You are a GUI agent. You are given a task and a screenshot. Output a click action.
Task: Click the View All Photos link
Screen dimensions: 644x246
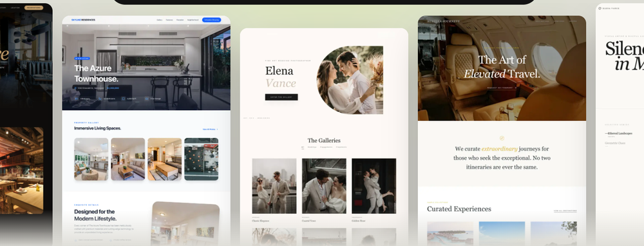209,129
